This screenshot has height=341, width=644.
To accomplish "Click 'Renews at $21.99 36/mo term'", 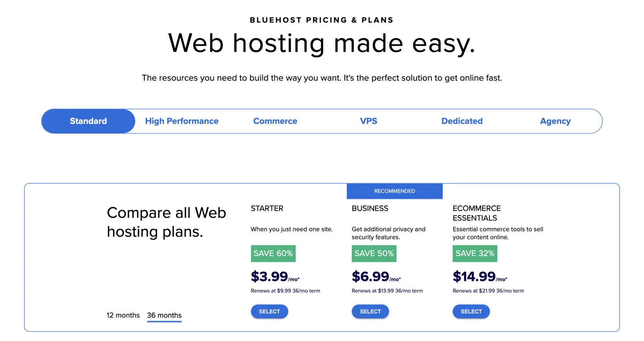I will click(488, 291).
